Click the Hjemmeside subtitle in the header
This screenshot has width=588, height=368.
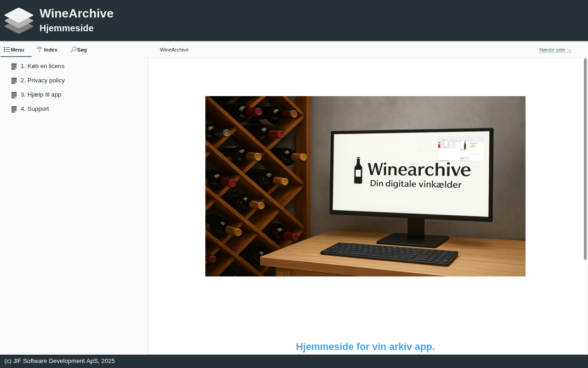tap(67, 28)
